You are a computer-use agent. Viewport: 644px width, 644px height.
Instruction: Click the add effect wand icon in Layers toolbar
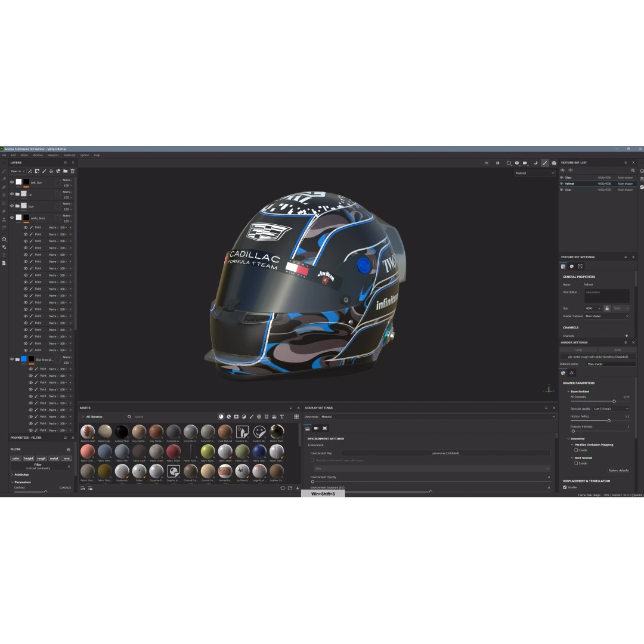(x=30, y=171)
